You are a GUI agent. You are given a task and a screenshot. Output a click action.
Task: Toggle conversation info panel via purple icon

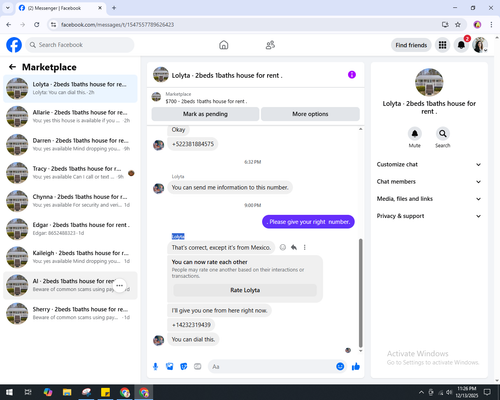(352, 75)
